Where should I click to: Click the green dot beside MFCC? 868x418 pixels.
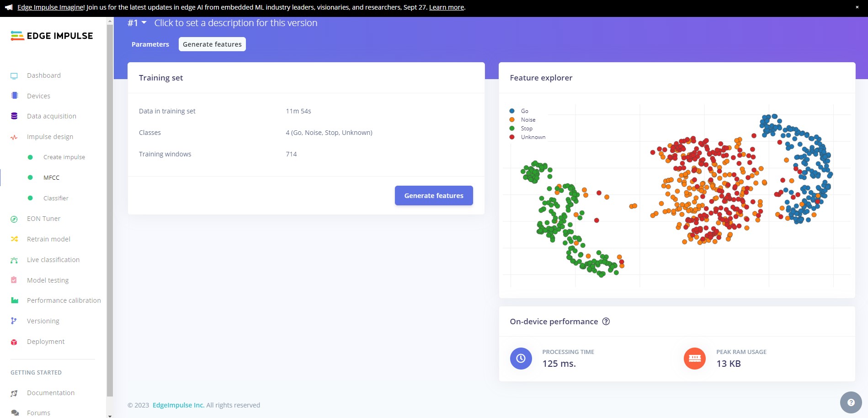click(x=30, y=177)
